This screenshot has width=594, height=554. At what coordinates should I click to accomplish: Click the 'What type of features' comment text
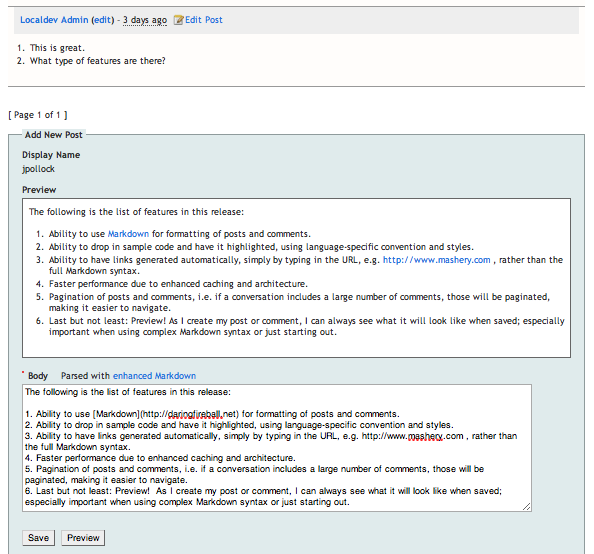point(98,61)
